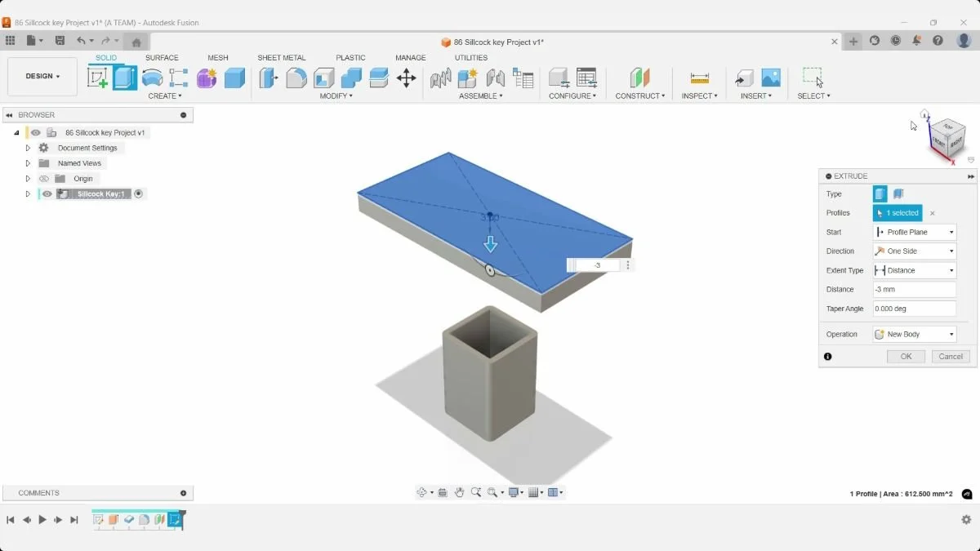Click the New Component assemble icon
980x551 pixels.
[x=468, y=78]
